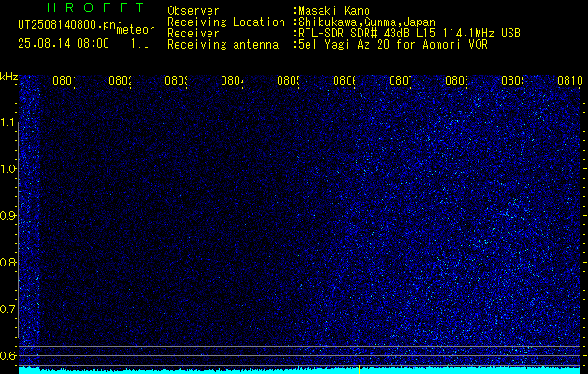The width and height of the screenshot is (588, 374).
Task: Click the 'Receiver' field label
Action: (194, 34)
